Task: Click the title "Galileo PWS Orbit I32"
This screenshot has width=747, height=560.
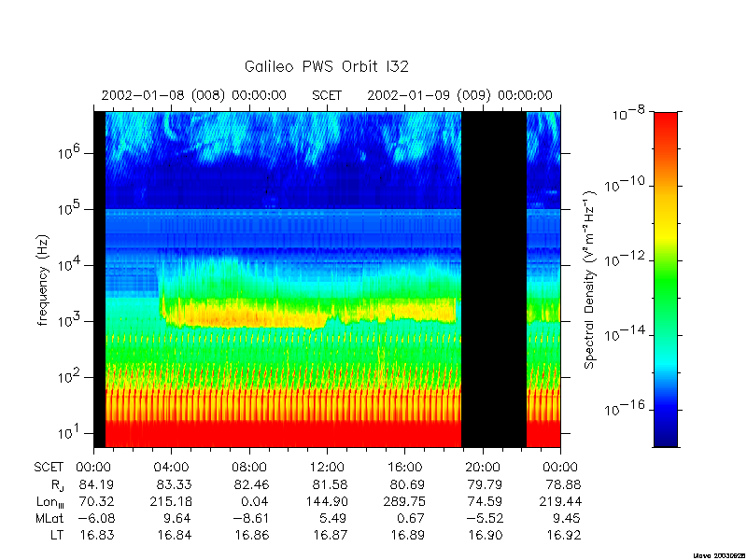Action: pos(326,66)
